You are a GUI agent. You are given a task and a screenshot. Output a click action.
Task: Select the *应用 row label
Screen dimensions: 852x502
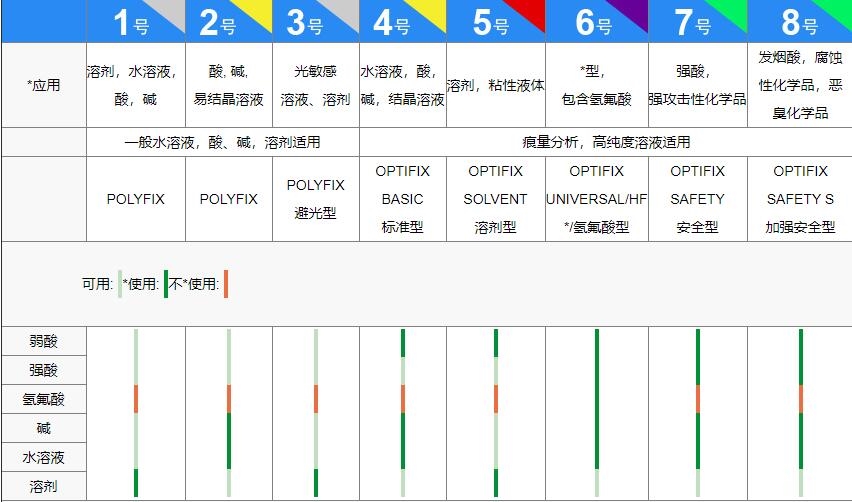(x=43, y=85)
